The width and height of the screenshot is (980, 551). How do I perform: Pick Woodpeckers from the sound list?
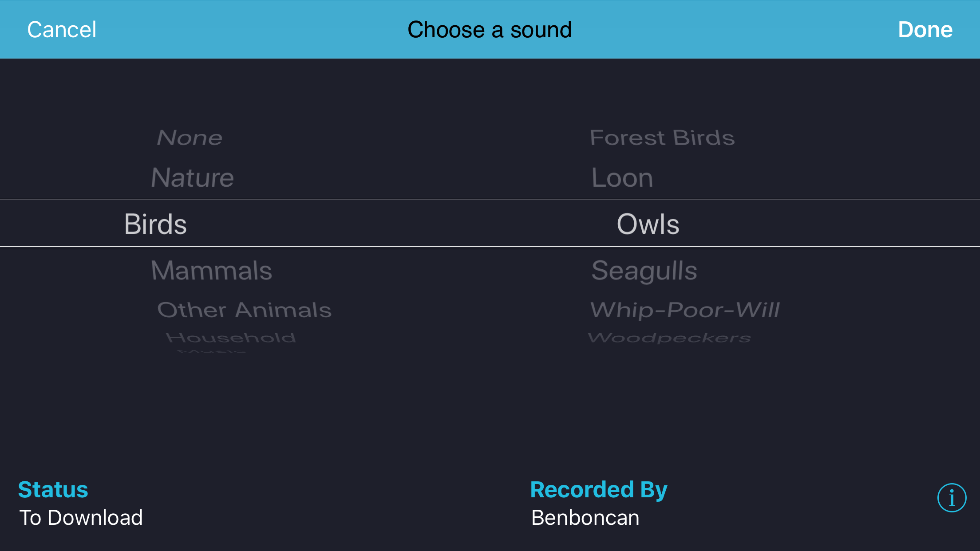[x=670, y=338]
